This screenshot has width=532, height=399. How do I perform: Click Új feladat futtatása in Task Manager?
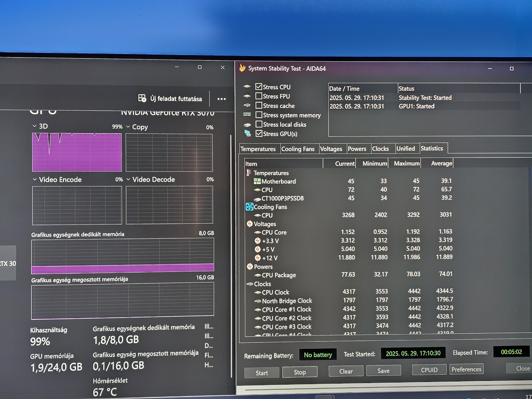click(x=170, y=99)
